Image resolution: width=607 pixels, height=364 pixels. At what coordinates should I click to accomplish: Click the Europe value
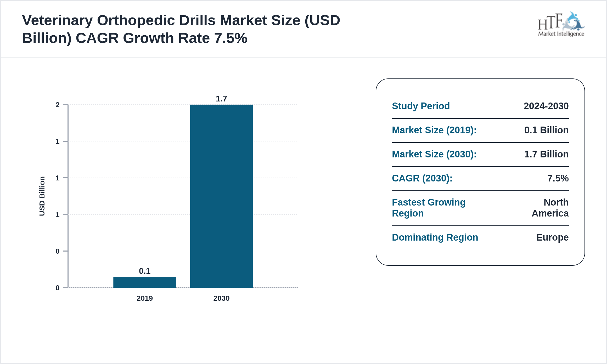pos(552,237)
